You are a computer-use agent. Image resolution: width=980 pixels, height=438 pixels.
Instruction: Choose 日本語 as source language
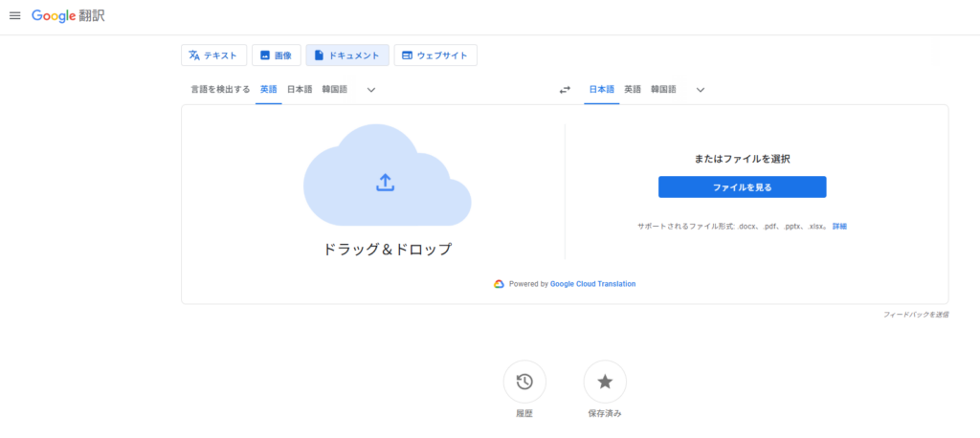click(x=300, y=90)
